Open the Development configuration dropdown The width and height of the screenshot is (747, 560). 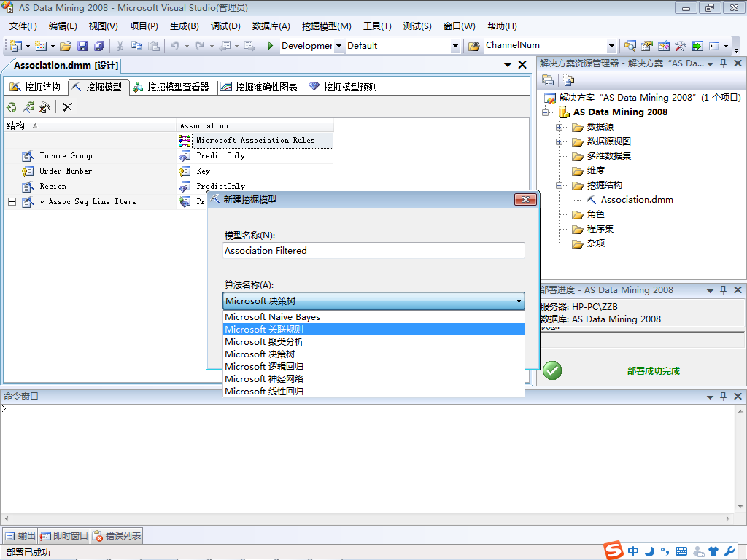pyautogui.click(x=338, y=46)
